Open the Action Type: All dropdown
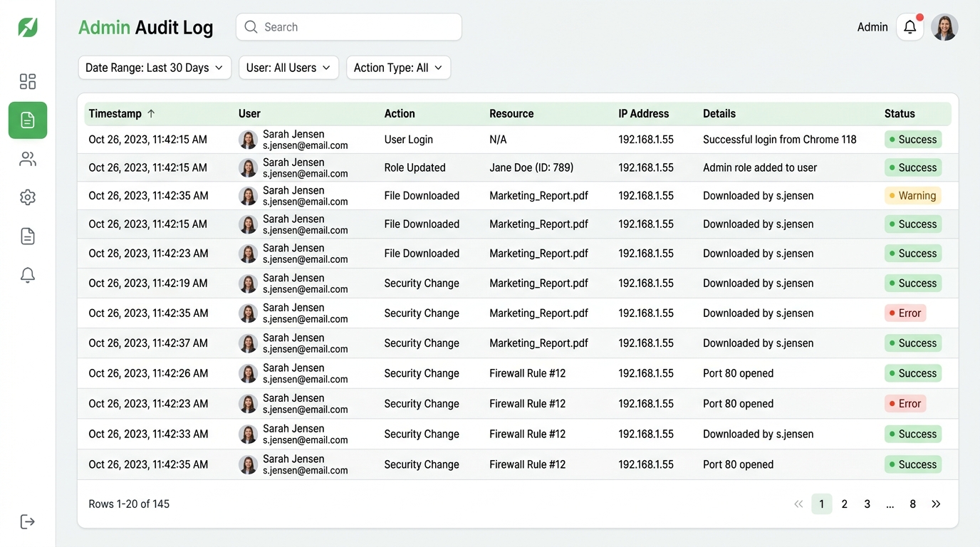The width and height of the screenshot is (980, 547). tap(398, 68)
